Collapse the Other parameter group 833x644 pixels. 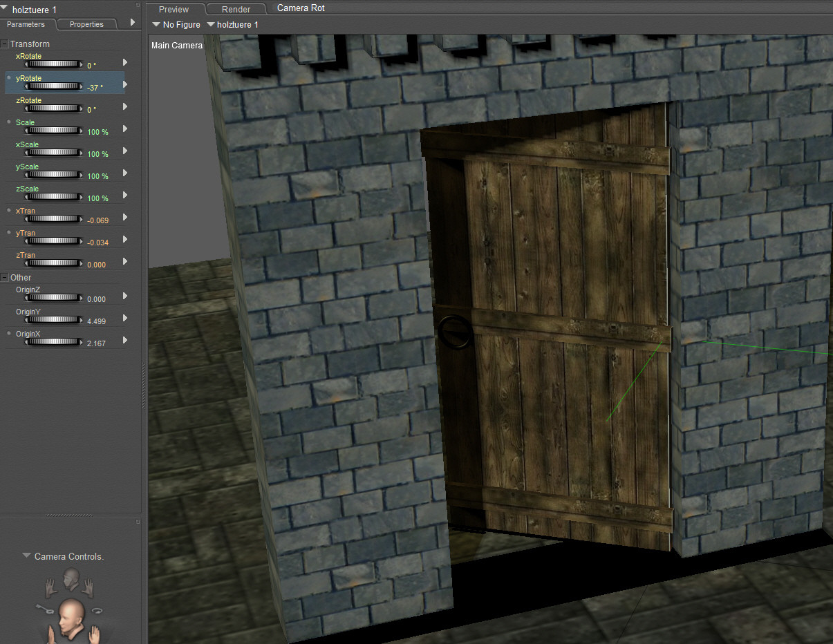(x=4, y=277)
